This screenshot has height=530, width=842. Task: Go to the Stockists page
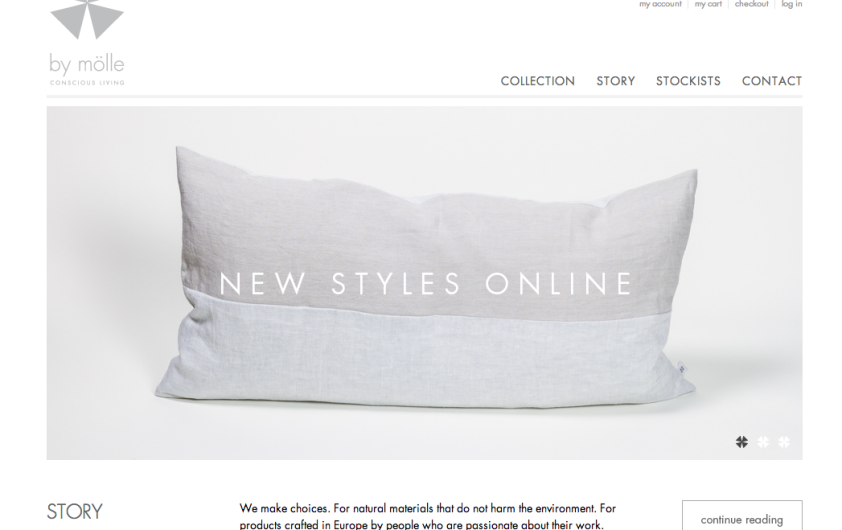pyautogui.click(x=688, y=81)
